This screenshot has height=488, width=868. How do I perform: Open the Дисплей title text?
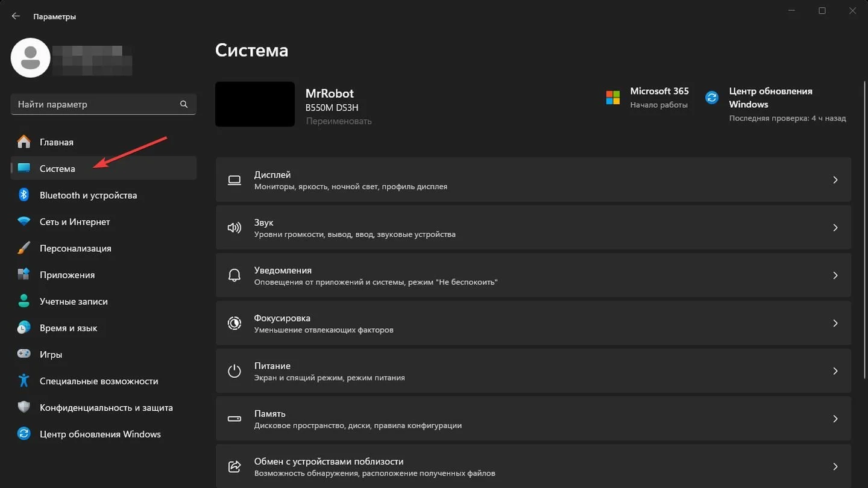272,175
